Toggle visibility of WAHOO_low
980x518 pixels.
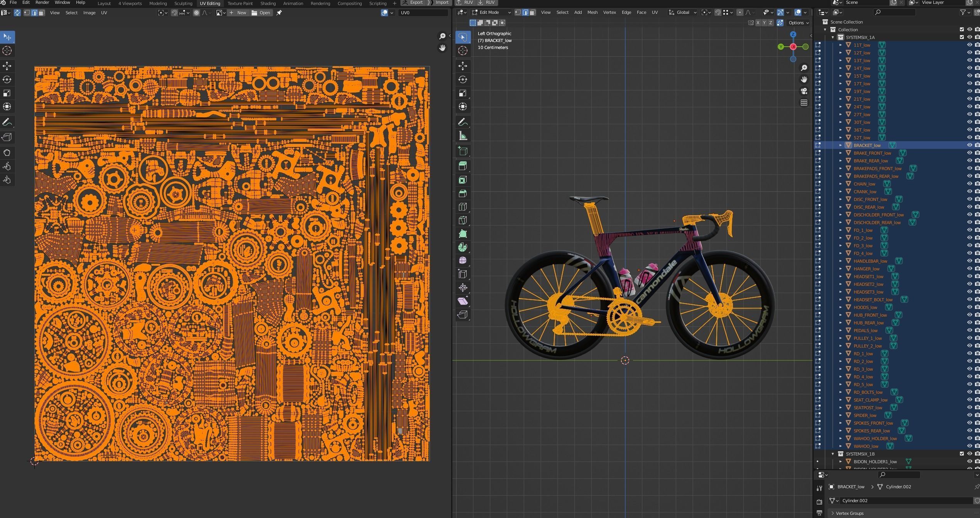(969, 446)
